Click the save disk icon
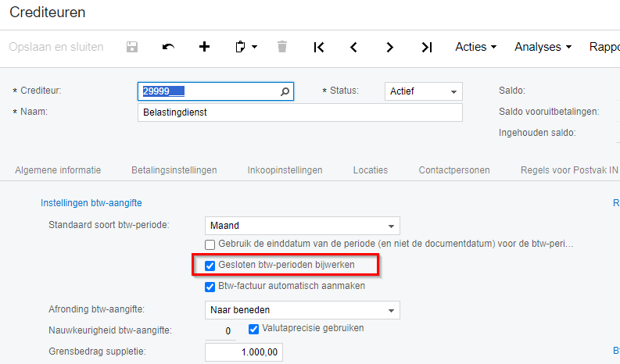620x364 pixels. point(132,47)
